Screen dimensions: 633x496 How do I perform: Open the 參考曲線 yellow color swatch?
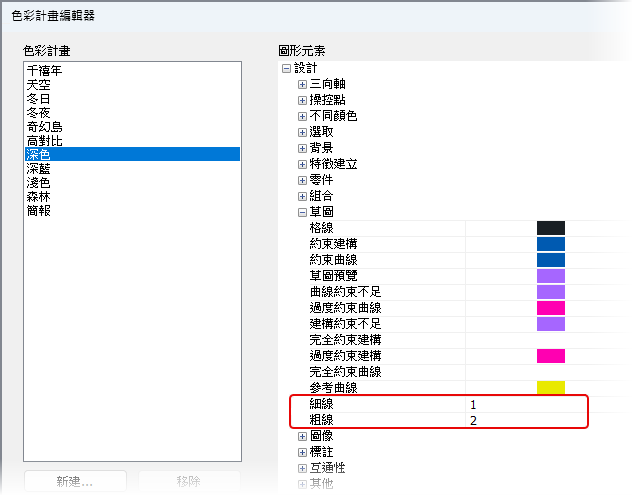(x=551, y=387)
